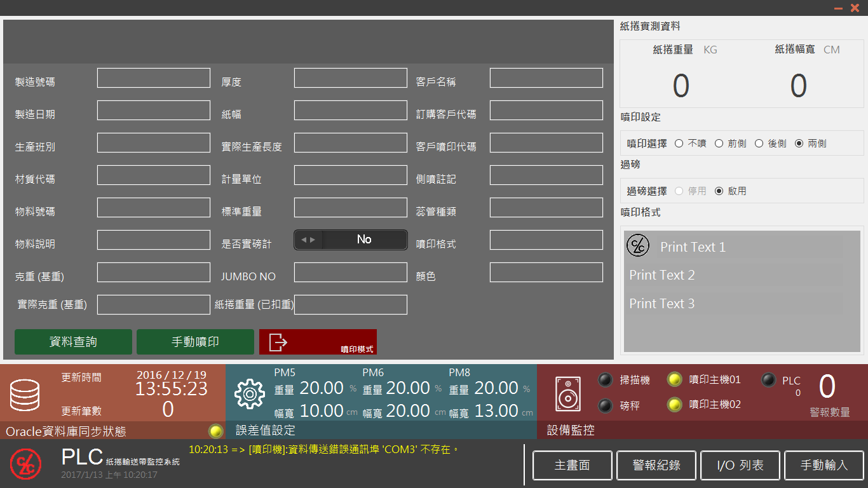Click the red 噴印模式 exit button
868x488 pixels.
click(318, 342)
